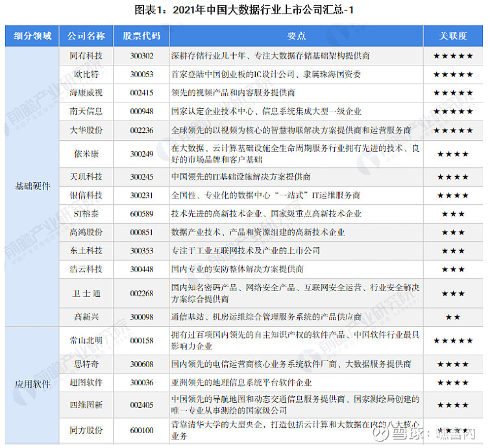Click the chart title 图表1 heading
The width and height of the screenshot is (490, 448).
(244, 10)
